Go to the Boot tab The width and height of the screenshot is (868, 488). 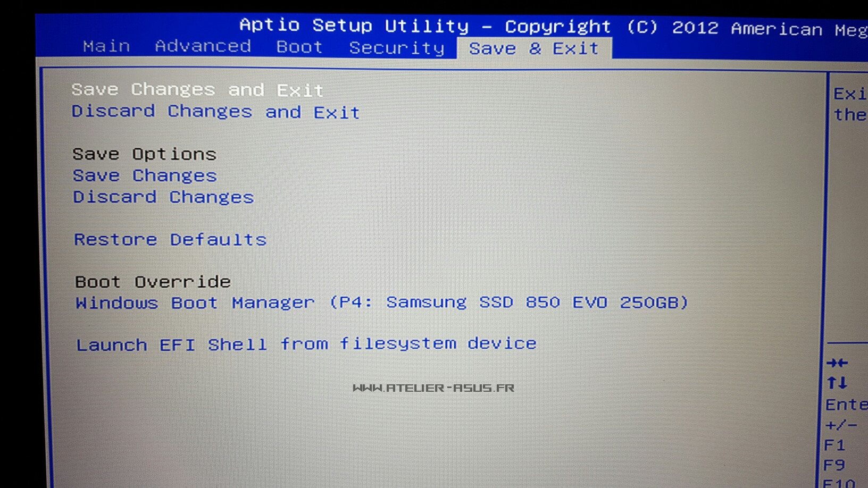(x=299, y=47)
